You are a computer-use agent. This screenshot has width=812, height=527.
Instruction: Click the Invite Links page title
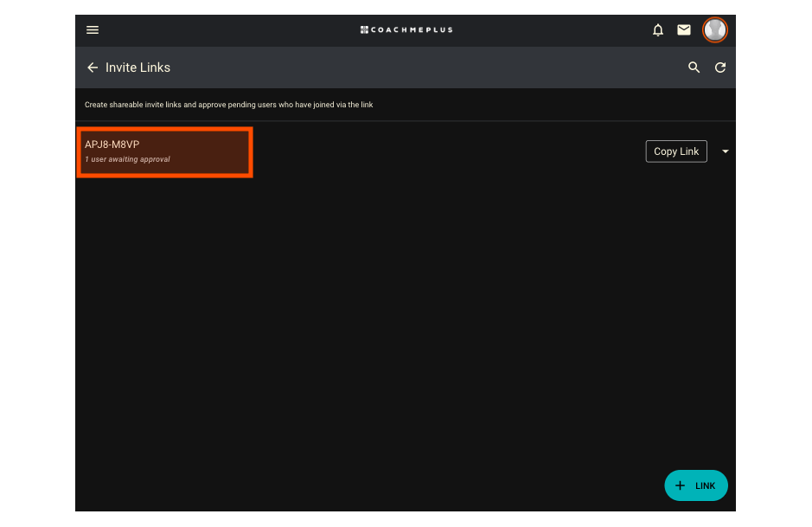coord(137,67)
